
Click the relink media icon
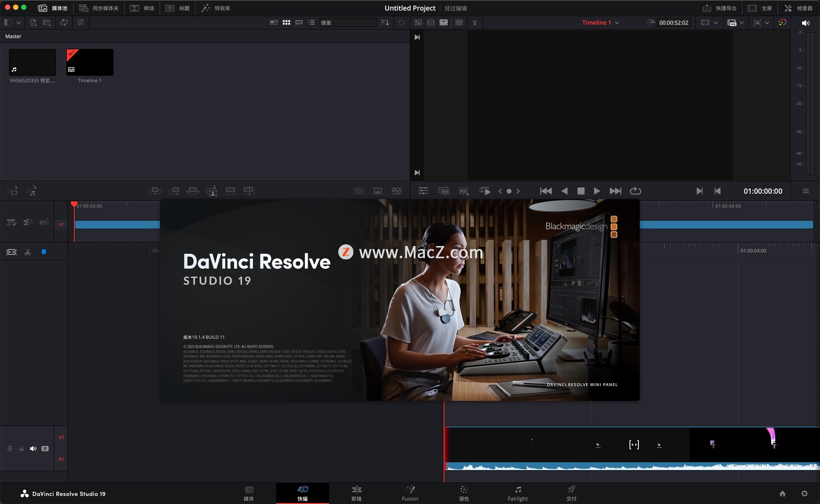point(81,22)
